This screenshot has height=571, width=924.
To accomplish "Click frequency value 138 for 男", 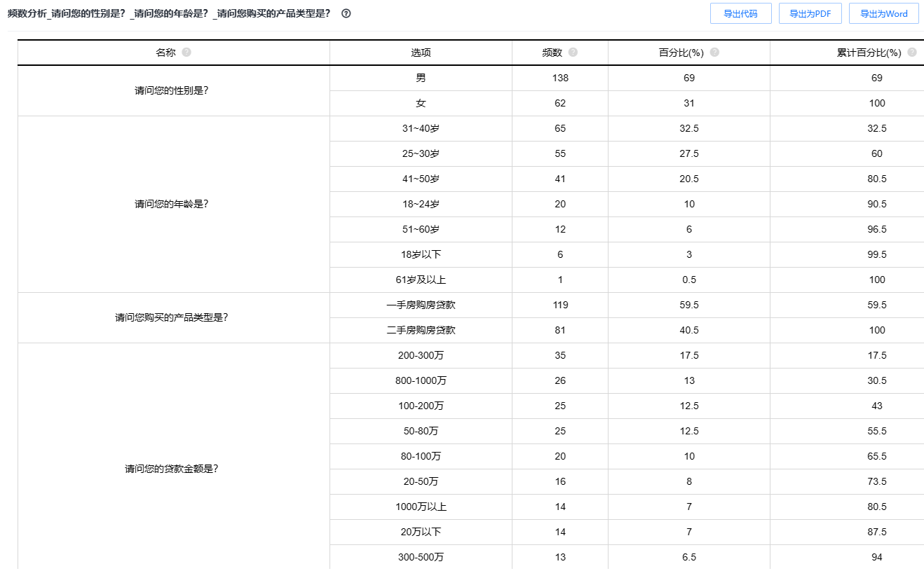I will [560, 78].
